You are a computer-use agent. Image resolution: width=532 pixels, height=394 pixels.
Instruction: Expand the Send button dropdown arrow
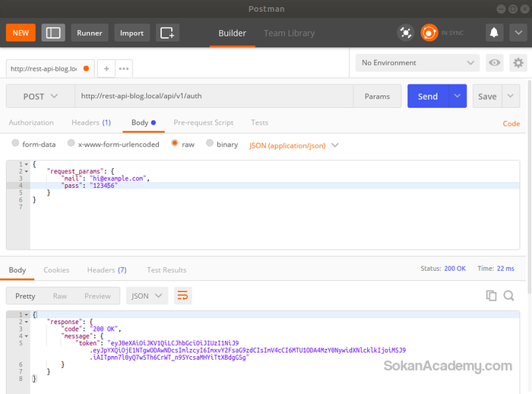(458, 96)
